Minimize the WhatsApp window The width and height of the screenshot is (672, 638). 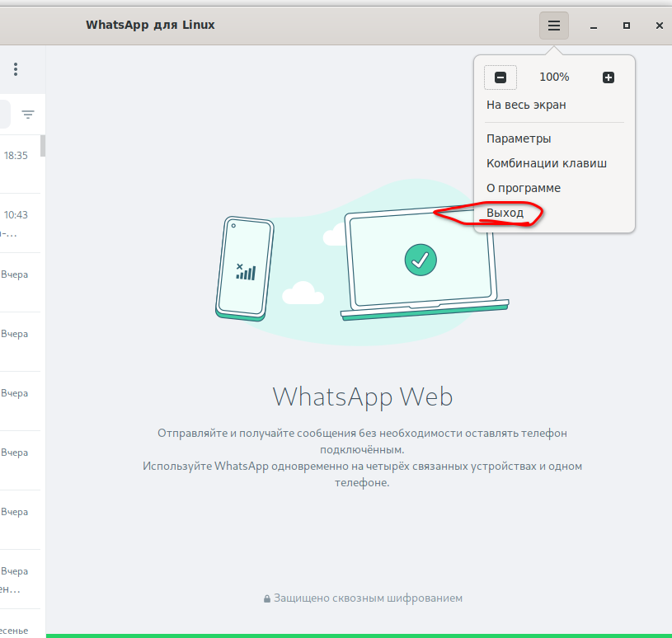594,26
